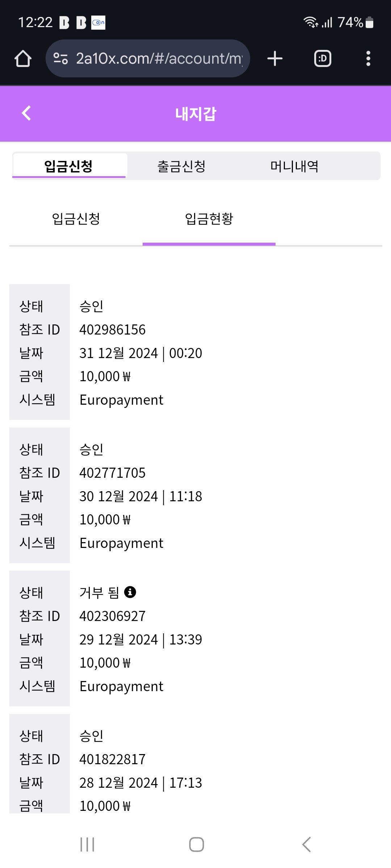This screenshot has height=868, width=391.
Task: Open site info icon in address bar
Action: coord(60,59)
